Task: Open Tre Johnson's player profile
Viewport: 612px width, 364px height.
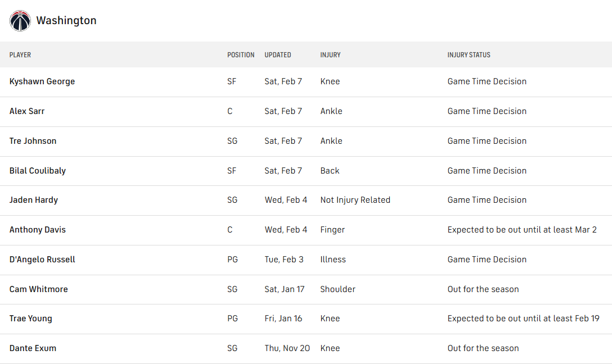Action: [x=33, y=141]
